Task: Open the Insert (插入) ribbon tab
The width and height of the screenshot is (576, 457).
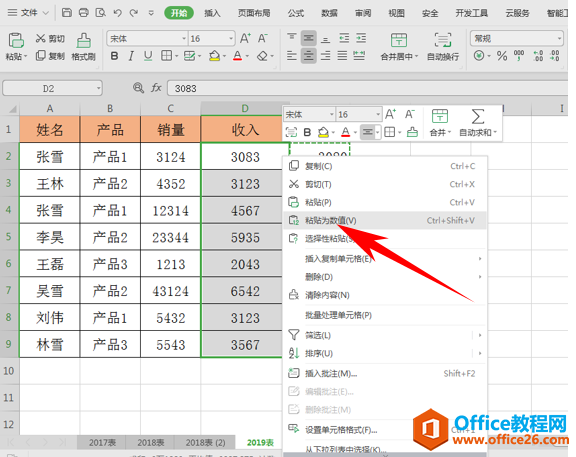Action: click(x=212, y=13)
